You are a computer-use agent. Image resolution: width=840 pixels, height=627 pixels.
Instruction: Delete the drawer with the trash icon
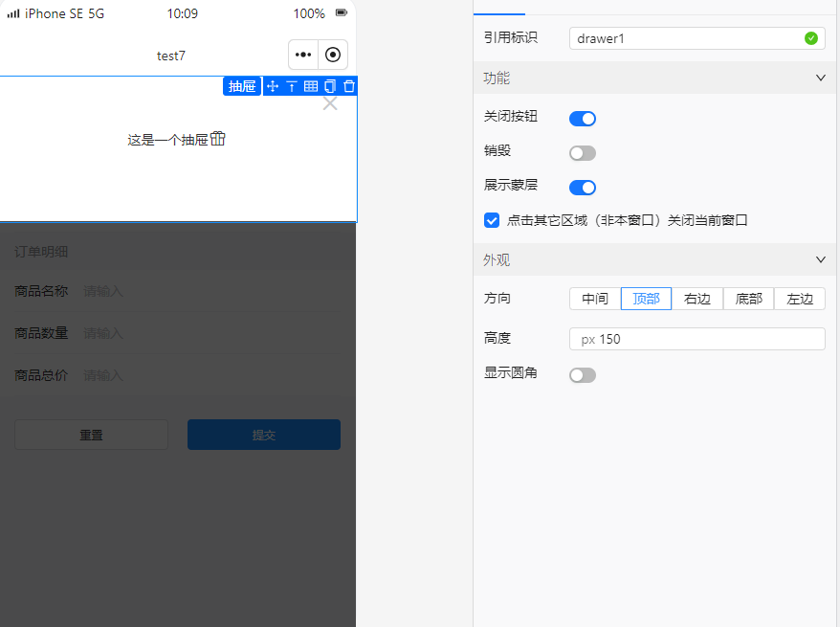coord(349,86)
